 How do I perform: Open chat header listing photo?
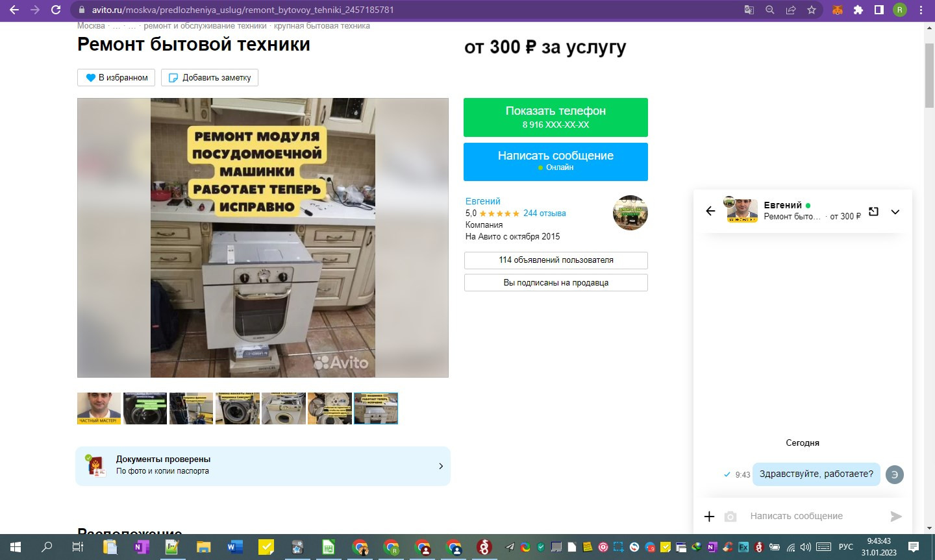pos(742,210)
